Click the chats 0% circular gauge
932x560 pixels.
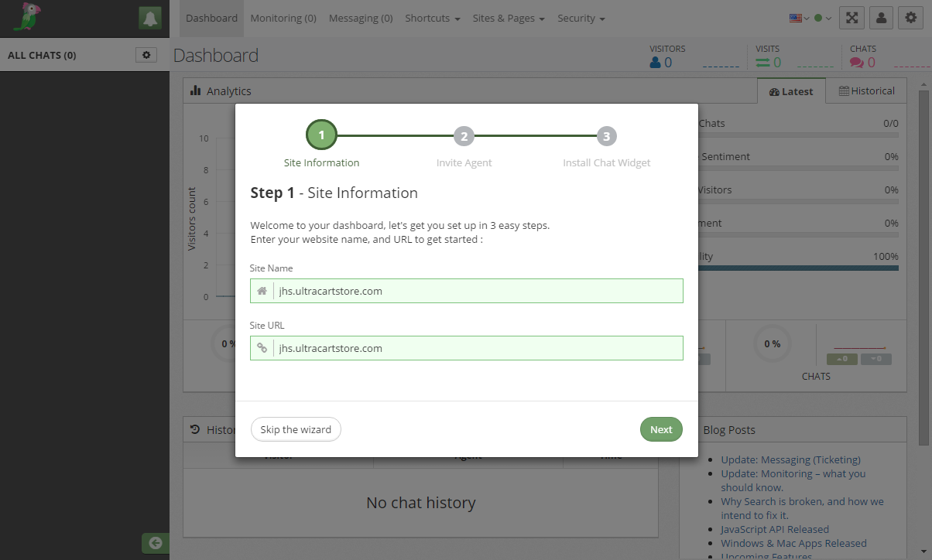772,343
